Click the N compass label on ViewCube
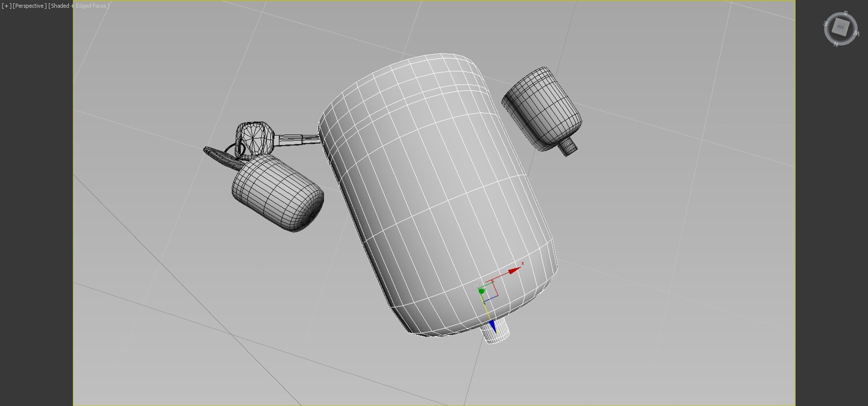The width and height of the screenshot is (868, 406). (836, 44)
